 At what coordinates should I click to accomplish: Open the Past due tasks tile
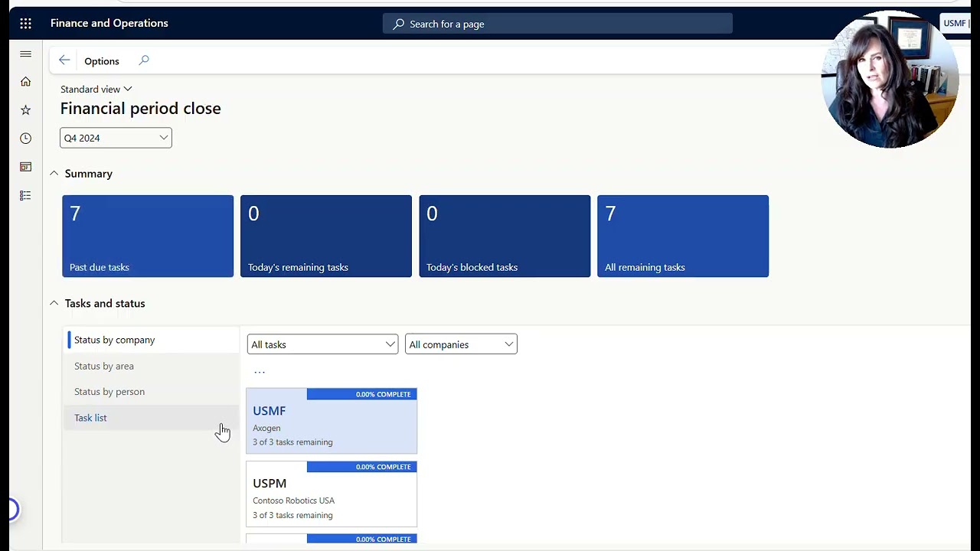[148, 236]
